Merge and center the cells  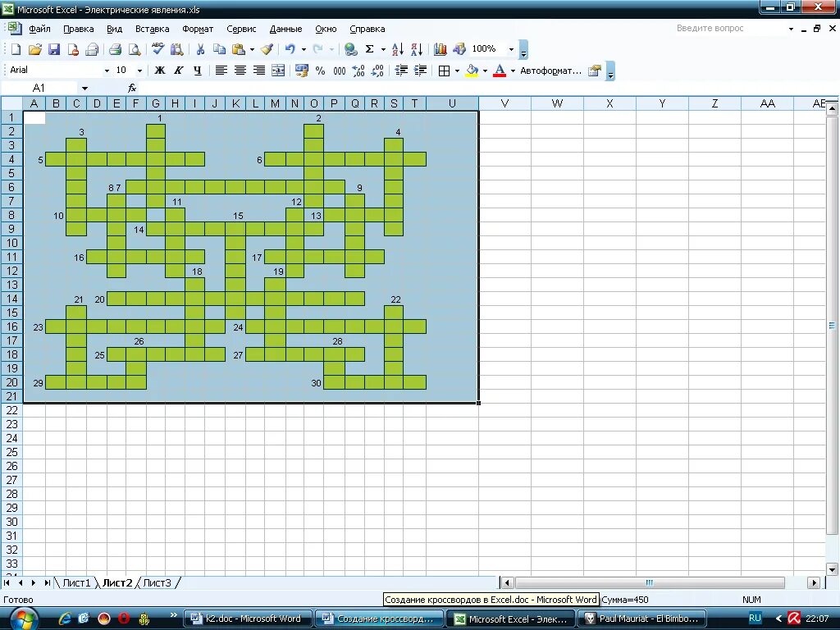coord(278,71)
